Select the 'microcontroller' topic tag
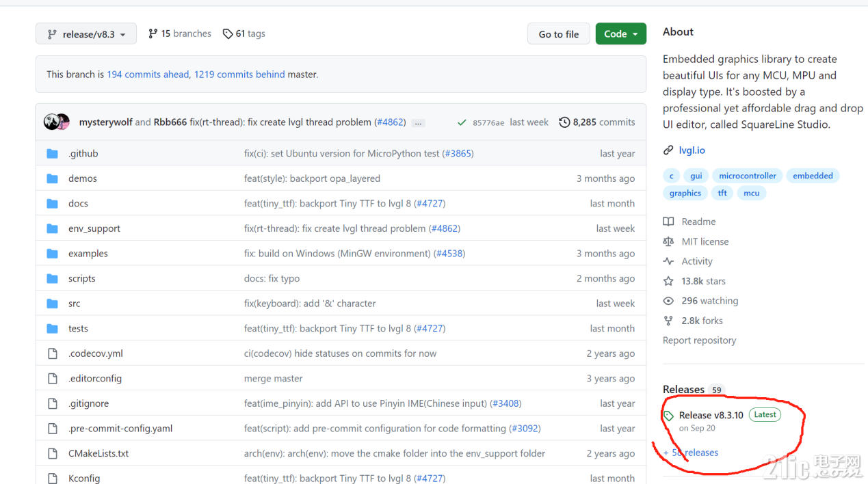The image size is (868, 484). point(748,176)
